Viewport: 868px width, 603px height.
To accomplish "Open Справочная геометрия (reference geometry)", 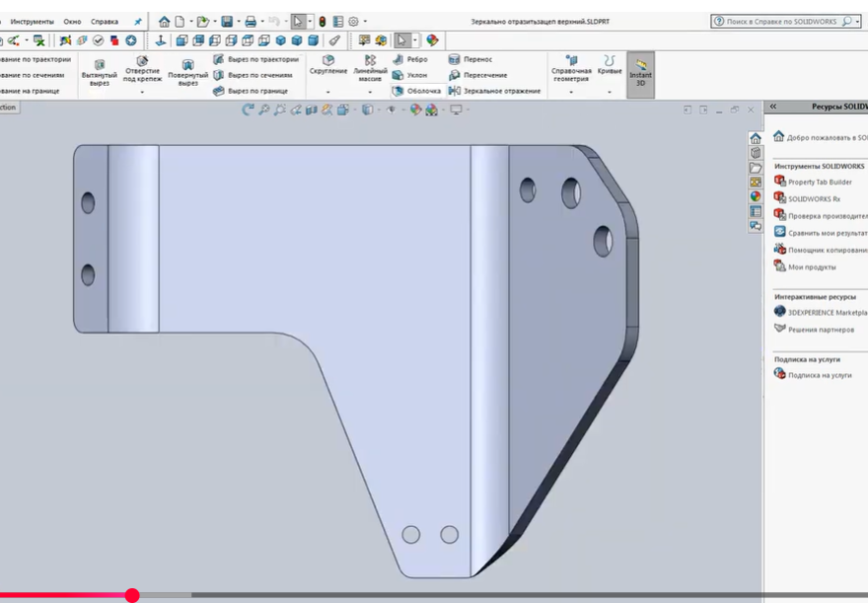I will pyautogui.click(x=571, y=69).
